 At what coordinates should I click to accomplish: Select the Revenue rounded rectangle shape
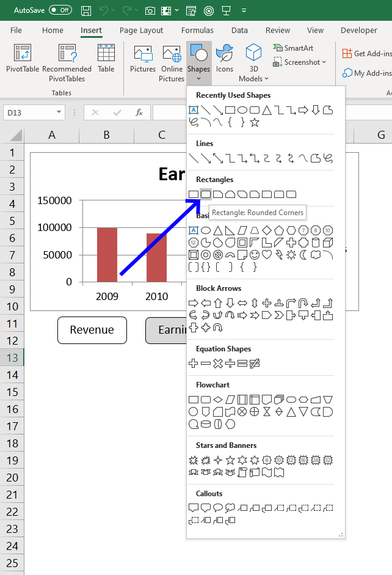92,330
